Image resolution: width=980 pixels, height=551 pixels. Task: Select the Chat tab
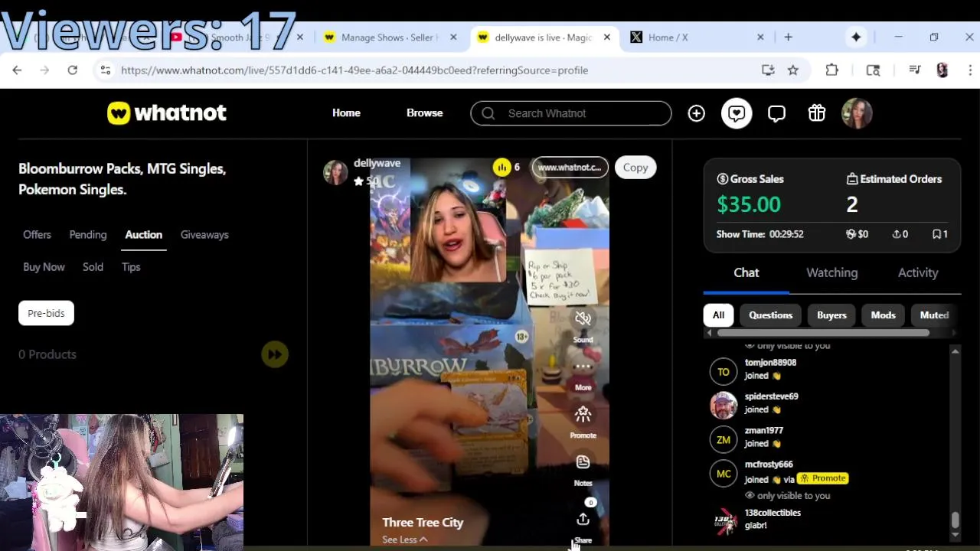[x=746, y=272]
